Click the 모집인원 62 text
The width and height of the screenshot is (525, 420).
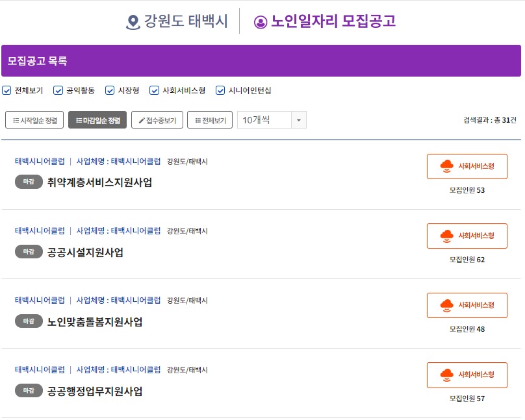click(467, 260)
